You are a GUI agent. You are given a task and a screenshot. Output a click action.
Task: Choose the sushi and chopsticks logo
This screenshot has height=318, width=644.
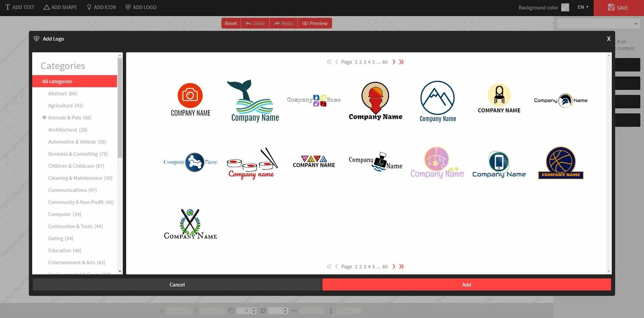[252, 163]
